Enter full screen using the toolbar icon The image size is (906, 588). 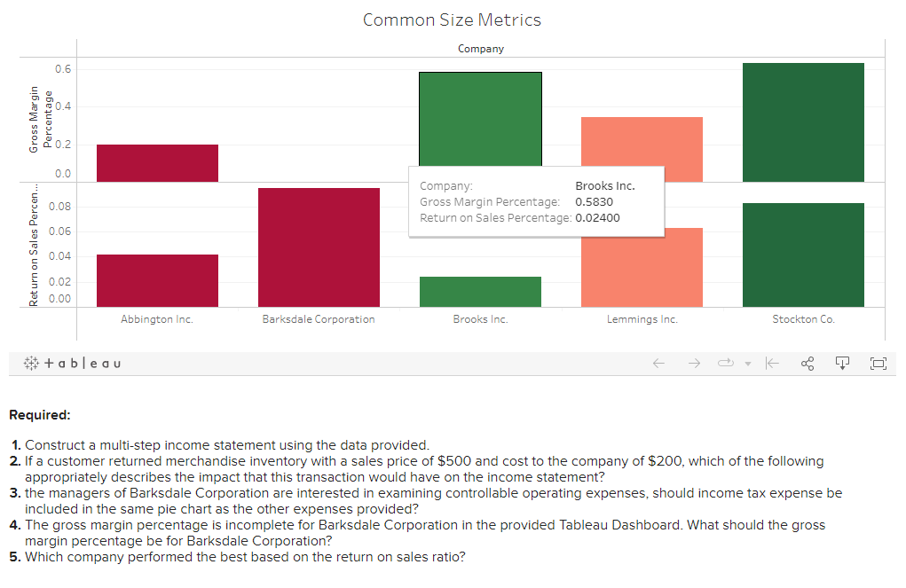pos(878,363)
